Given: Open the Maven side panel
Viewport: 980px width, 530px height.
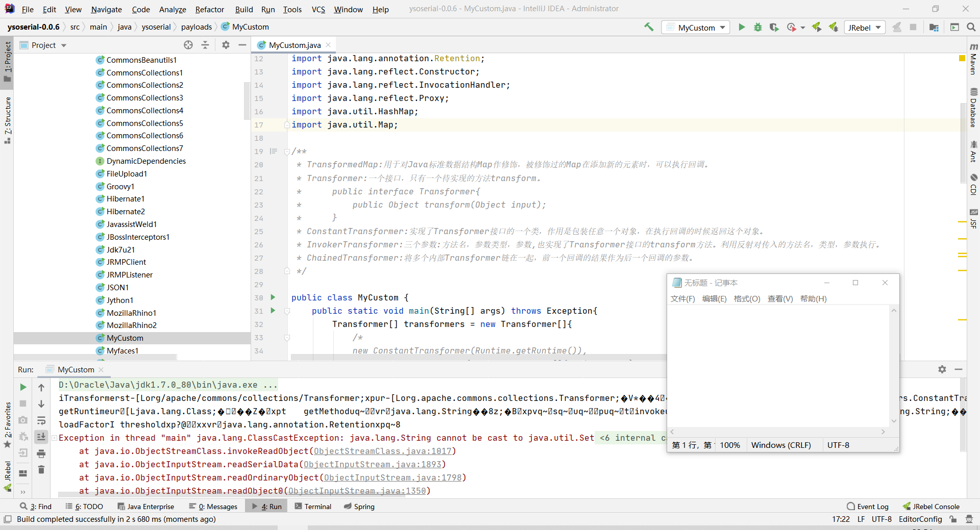Looking at the screenshot, I should coord(973,59).
